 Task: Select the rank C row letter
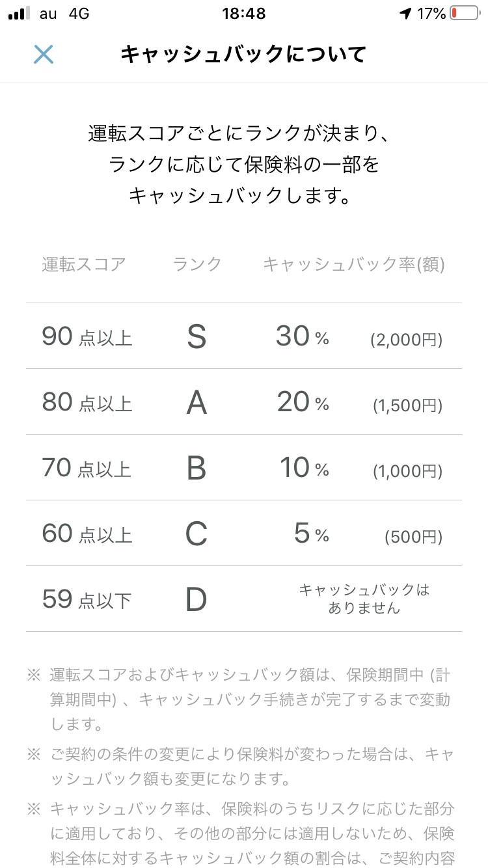tap(196, 534)
